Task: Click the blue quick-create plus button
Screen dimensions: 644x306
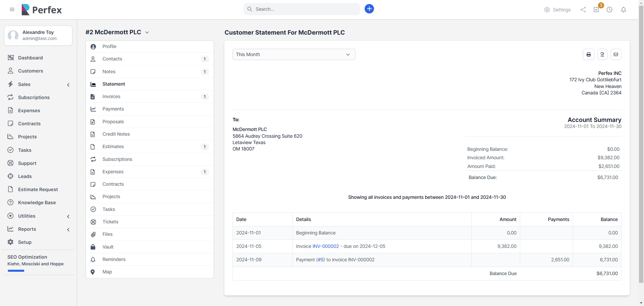Action: tap(369, 9)
